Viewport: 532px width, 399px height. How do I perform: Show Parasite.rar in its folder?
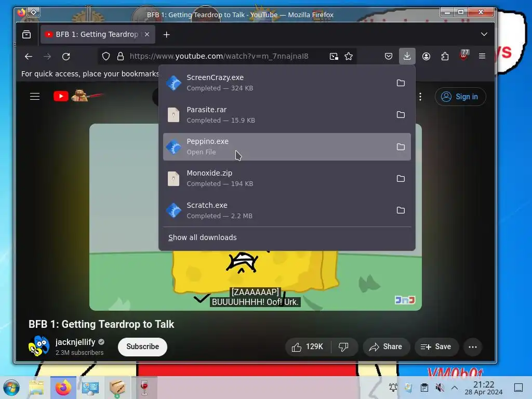click(x=401, y=115)
